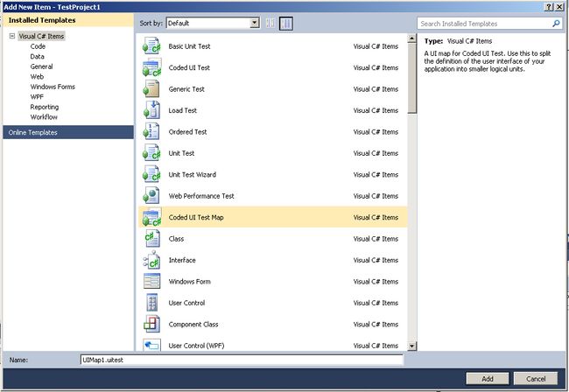The height and width of the screenshot is (392, 569).
Task: Click Visual C# Items in the Class row
Action: [376, 239]
